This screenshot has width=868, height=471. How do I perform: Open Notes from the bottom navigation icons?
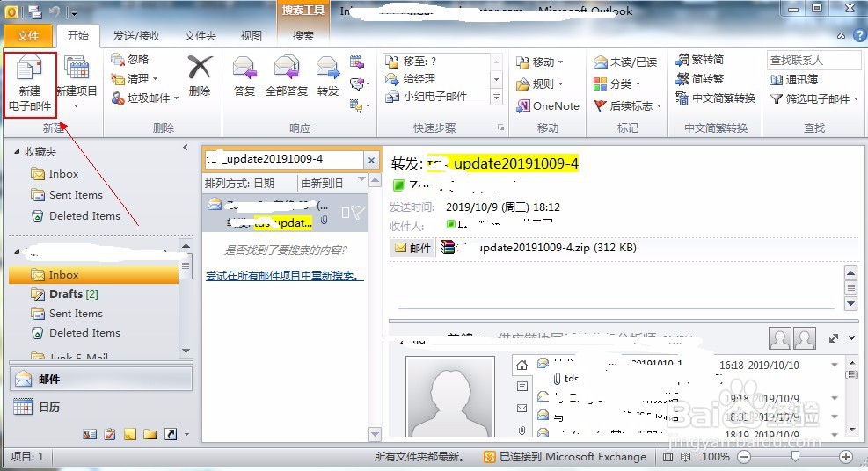[x=129, y=434]
